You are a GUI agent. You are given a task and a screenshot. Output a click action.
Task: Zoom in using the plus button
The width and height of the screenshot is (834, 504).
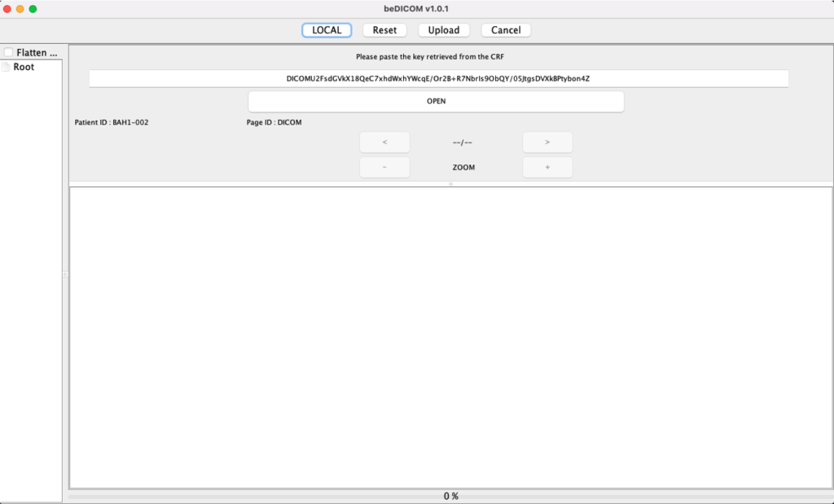point(547,167)
